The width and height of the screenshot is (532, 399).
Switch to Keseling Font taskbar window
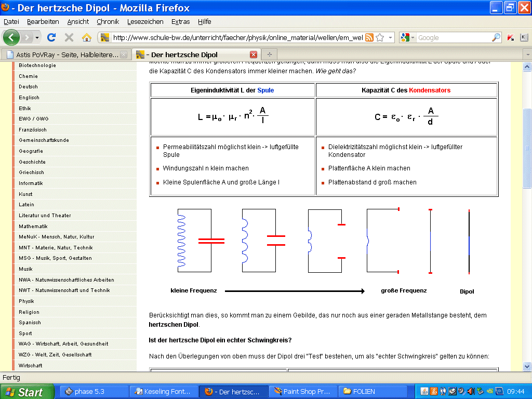(x=164, y=392)
